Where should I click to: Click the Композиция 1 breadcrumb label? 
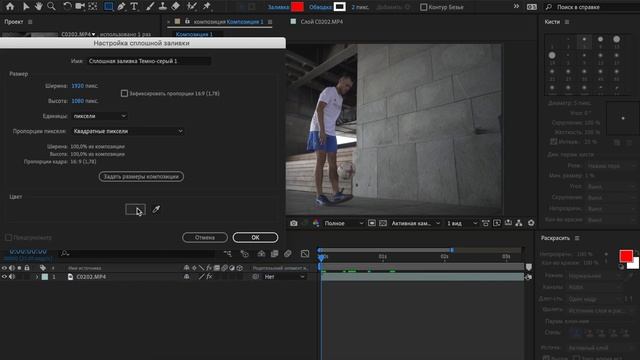[194, 34]
